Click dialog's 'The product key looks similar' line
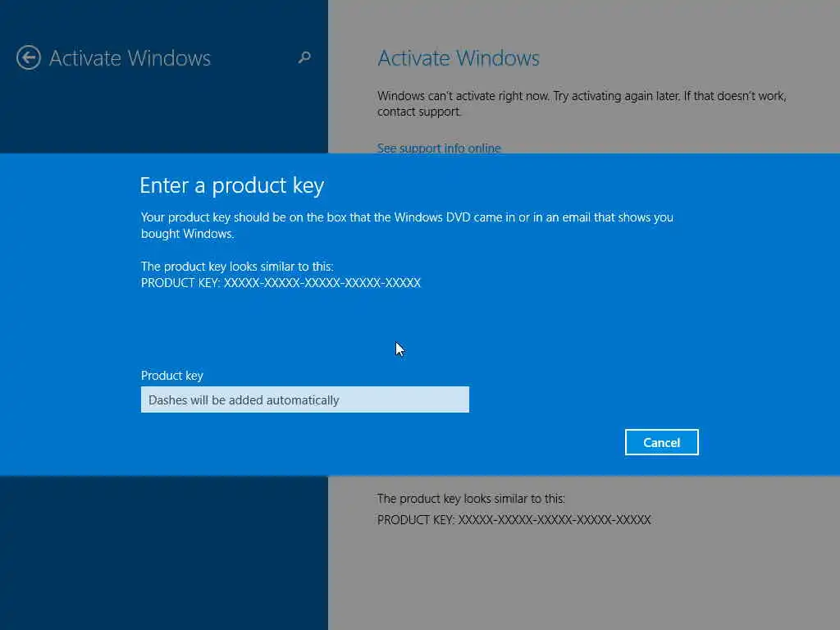The image size is (840, 630). coord(237,267)
